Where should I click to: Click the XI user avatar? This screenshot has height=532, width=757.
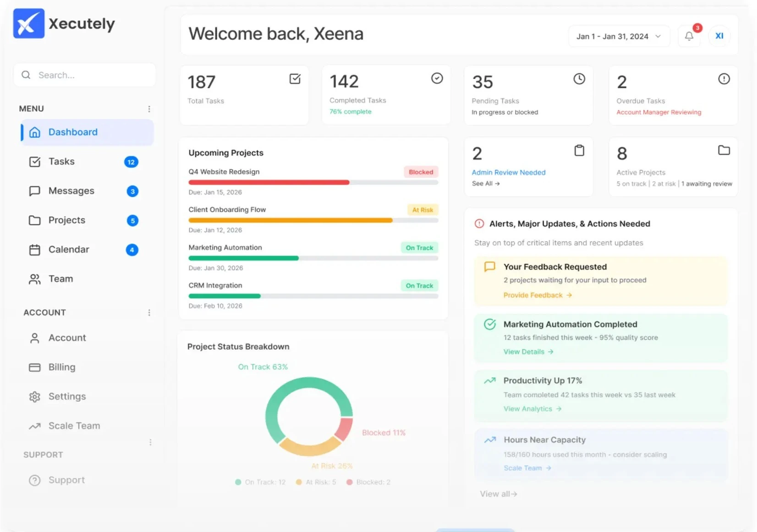tap(719, 36)
